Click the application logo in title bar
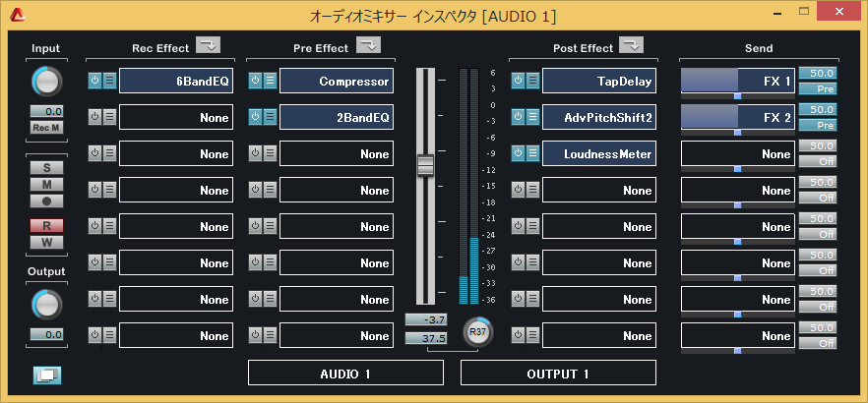 point(18,16)
